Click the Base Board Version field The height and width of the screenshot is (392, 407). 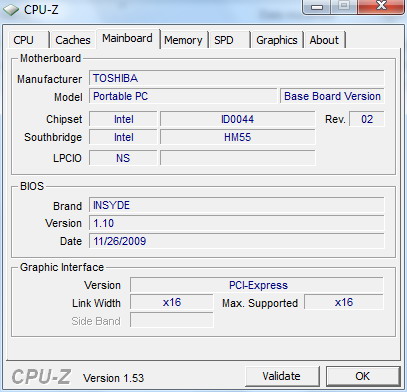[x=332, y=96]
